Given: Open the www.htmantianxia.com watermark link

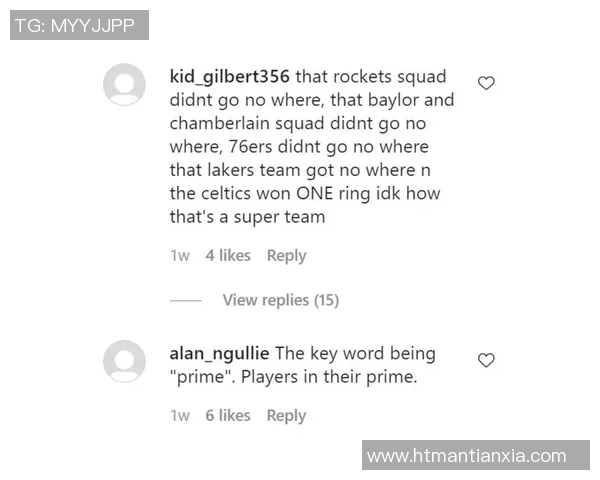Looking at the screenshot, I should pos(467,456).
